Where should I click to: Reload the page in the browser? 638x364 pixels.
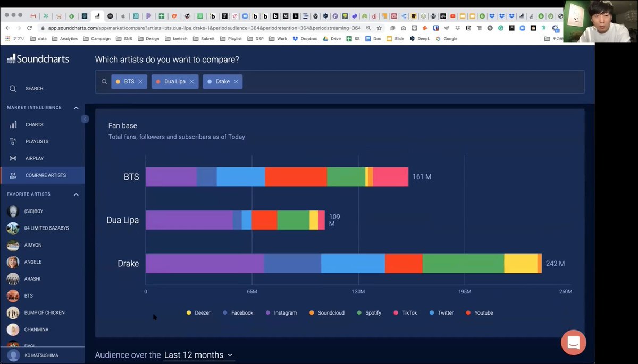(29, 28)
